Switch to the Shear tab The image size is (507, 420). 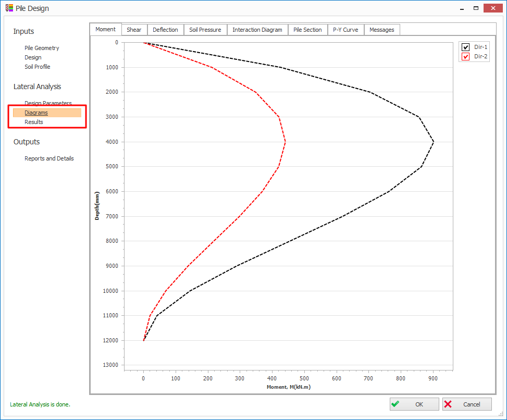[134, 30]
